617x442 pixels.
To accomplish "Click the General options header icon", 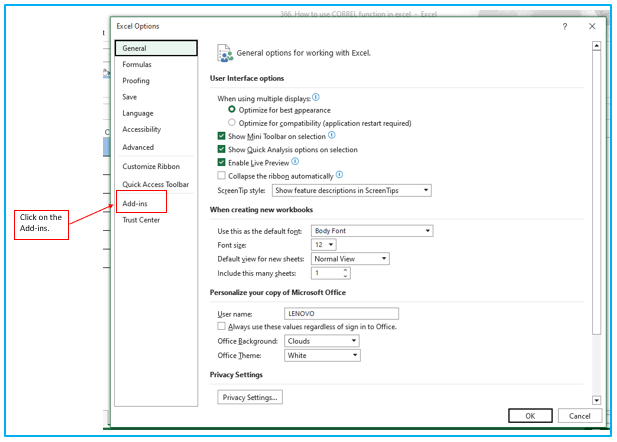I will pyautogui.click(x=225, y=53).
